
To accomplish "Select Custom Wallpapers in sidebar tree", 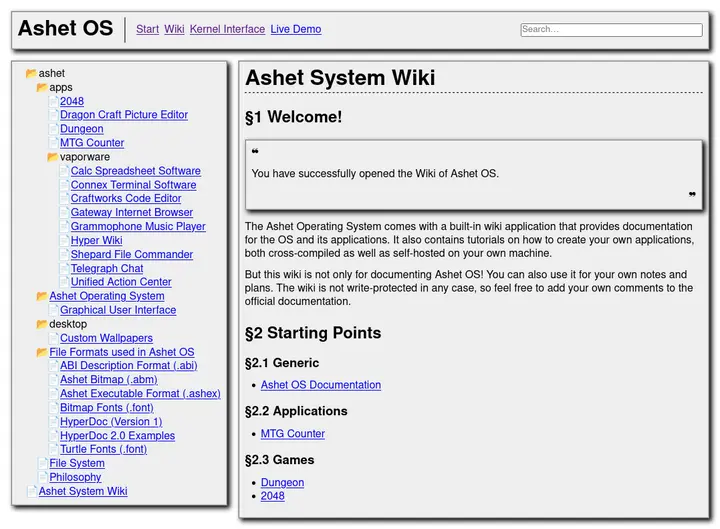I will (106, 338).
